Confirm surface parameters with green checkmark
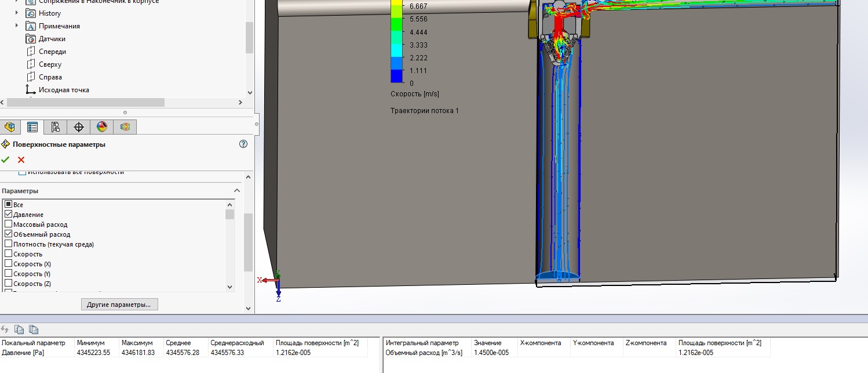The width and height of the screenshot is (868, 373). 6,160
